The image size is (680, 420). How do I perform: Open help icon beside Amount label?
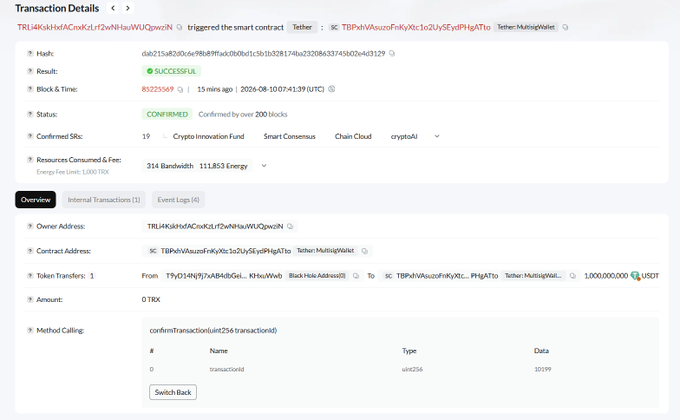pyautogui.click(x=30, y=299)
